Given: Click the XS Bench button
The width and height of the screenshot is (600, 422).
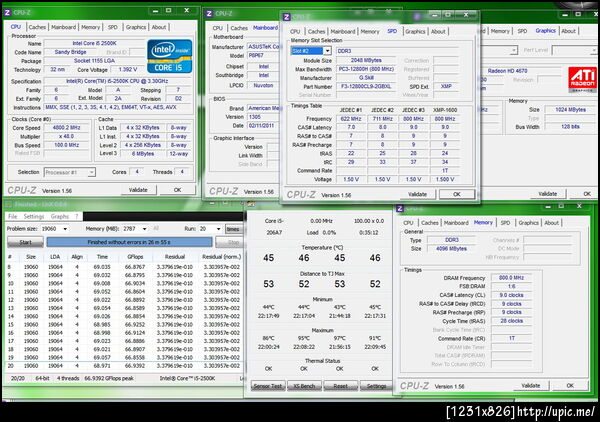Looking at the screenshot, I should [304, 386].
